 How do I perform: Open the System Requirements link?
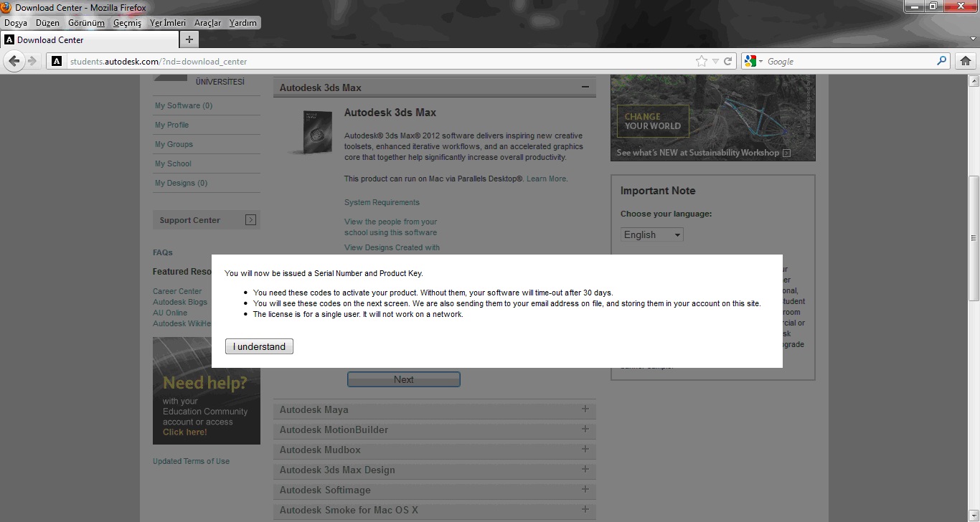382,202
